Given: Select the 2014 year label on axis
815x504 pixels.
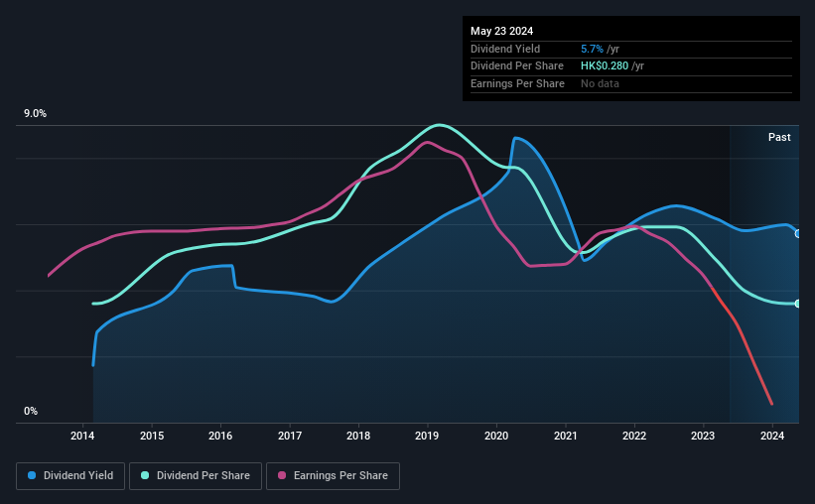Looking at the screenshot, I should click(x=82, y=436).
